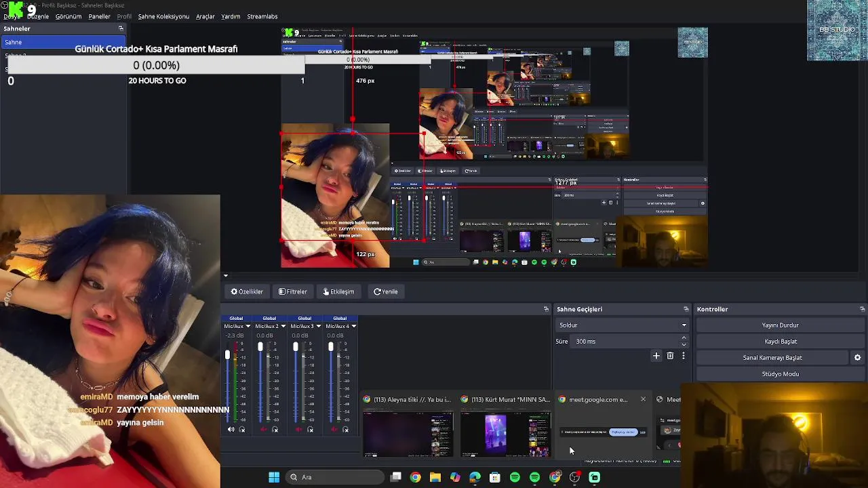868x488 pixels.
Task: Open the Mic/Aux channel options arrow
Action: [248, 326]
